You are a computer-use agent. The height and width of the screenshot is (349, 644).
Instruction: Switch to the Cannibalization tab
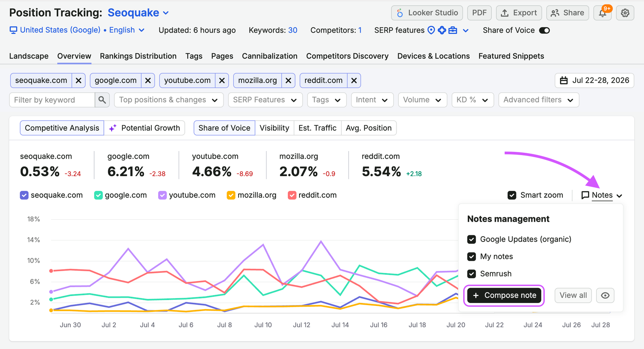(x=270, y=56)
